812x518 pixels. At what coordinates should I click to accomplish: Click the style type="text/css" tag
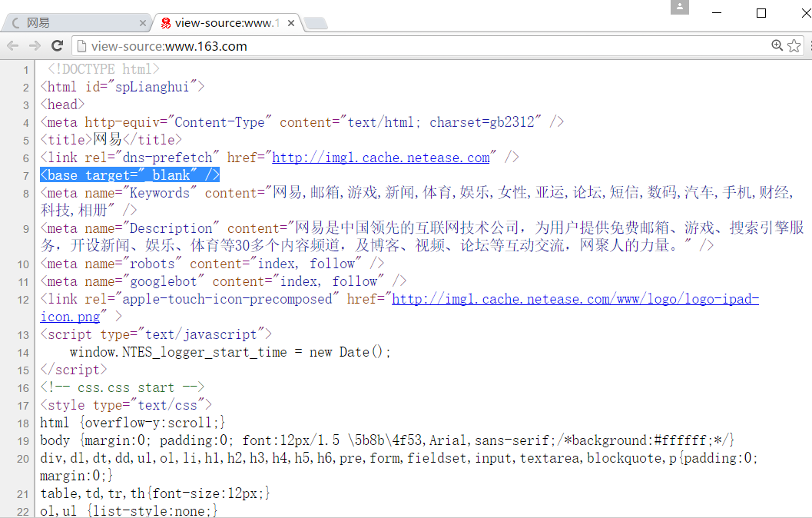(126, 405)
